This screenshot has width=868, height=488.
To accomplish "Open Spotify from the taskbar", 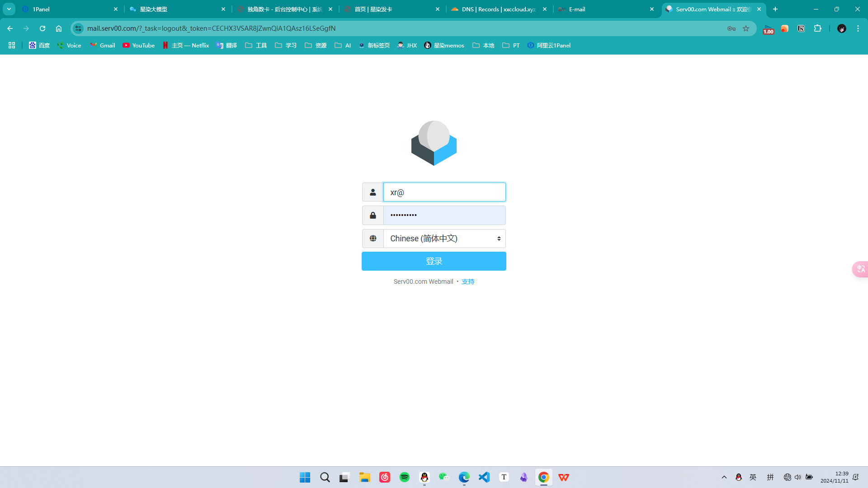I will pyautogui.click(x=404, y=477).
